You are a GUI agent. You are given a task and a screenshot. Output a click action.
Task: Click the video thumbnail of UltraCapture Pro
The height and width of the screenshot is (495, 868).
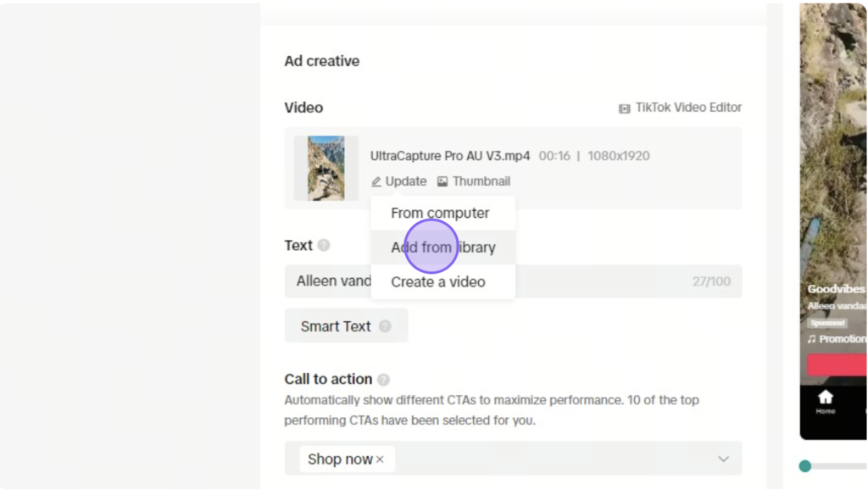(x=326, y=168)
